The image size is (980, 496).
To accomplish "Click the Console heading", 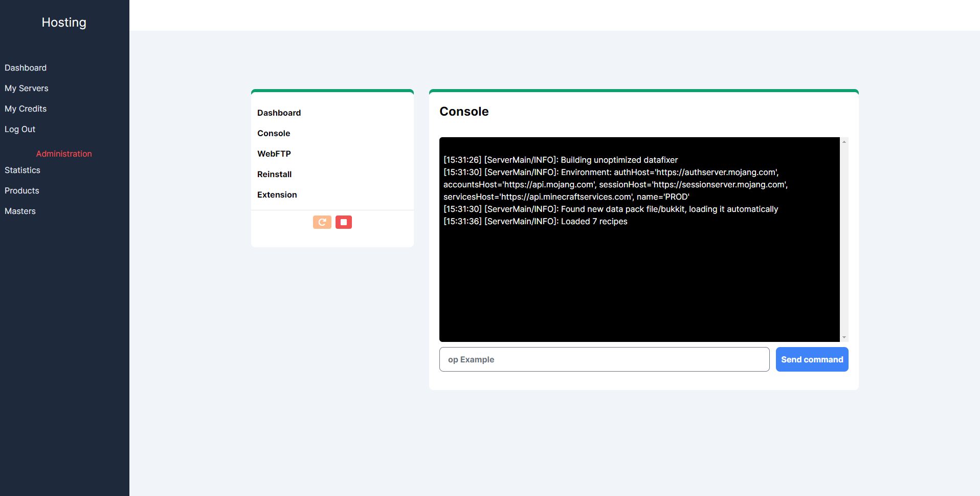I will pos(464,112).
